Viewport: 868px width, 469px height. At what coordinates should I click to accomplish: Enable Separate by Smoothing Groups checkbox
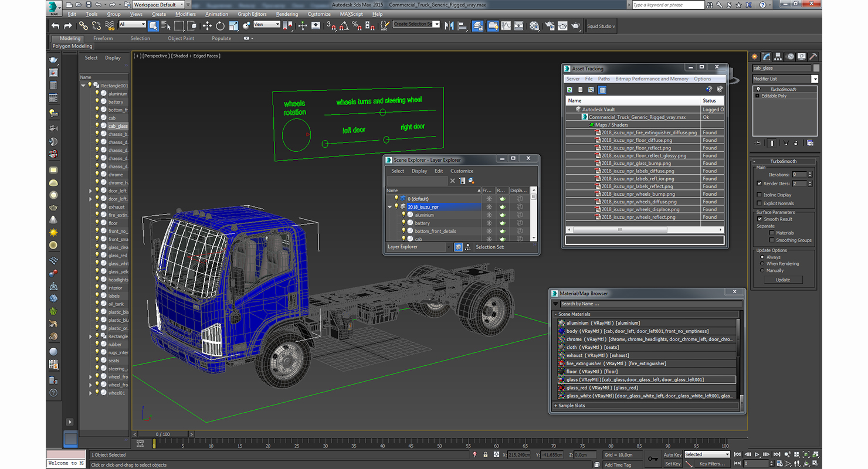(x=772, y=240)
